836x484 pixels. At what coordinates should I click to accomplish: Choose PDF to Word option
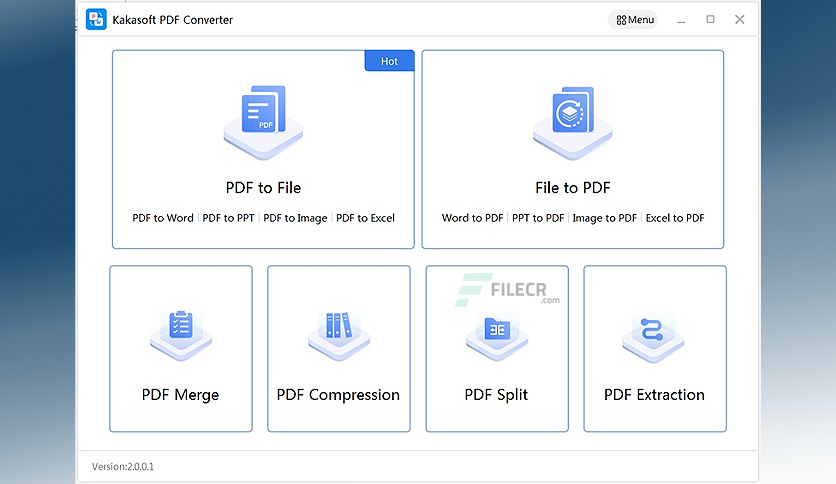point(163,218)
